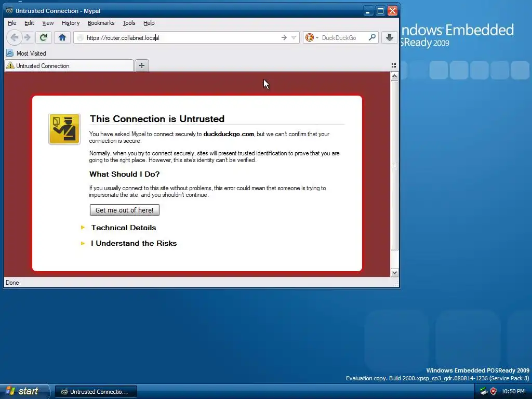The height and width of the screenshot is (399, 532).
Task: Click the vertical scrollbar thumb
Action: coord(394,166)
